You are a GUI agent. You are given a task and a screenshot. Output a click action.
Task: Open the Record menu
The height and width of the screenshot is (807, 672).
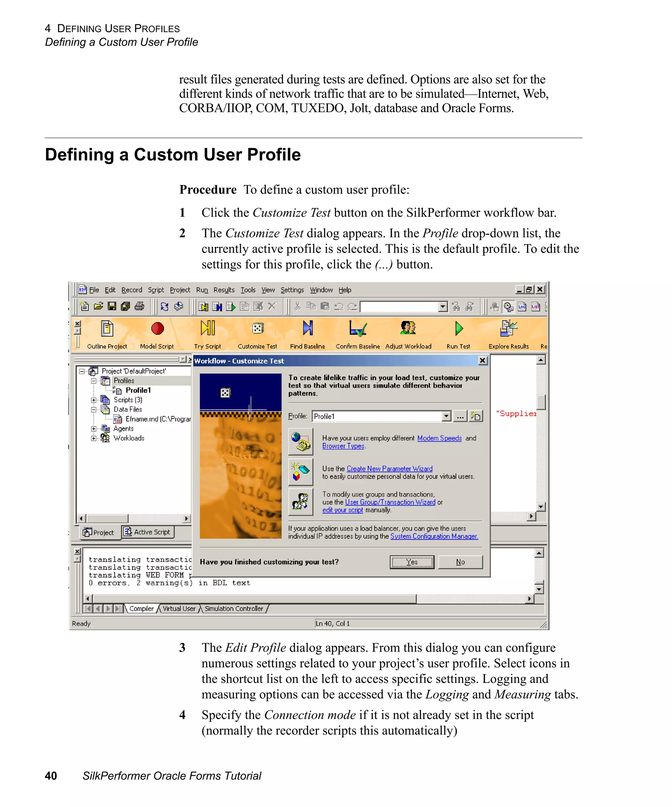[x=132, y=290]
